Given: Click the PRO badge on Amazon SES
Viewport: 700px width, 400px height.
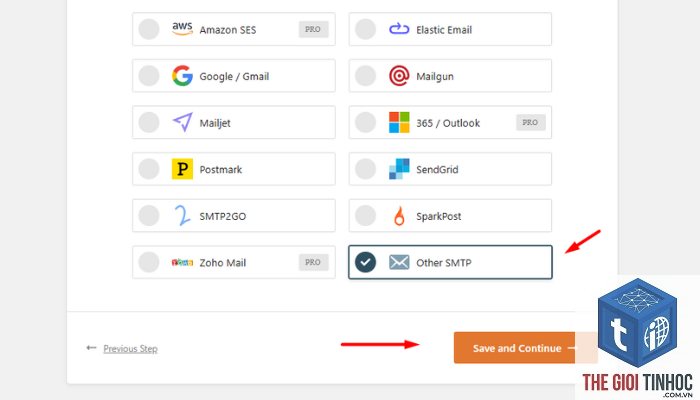Looking at the screenshot, I should 313,29.
